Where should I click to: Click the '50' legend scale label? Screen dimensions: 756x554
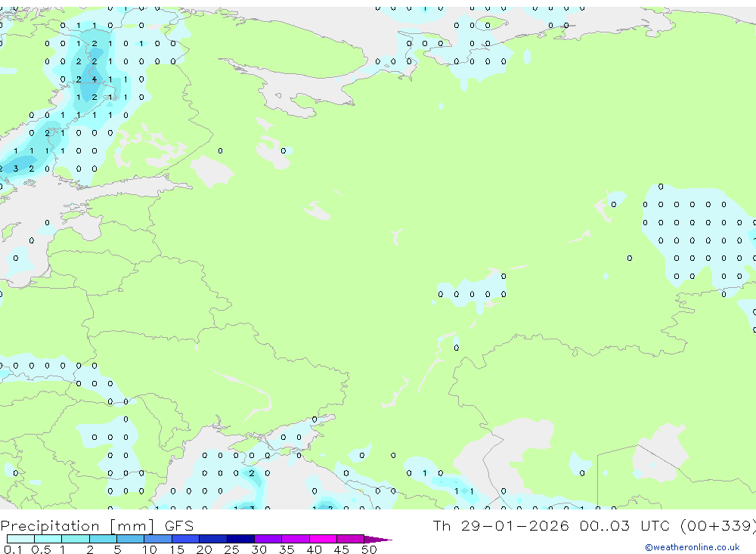369,549
